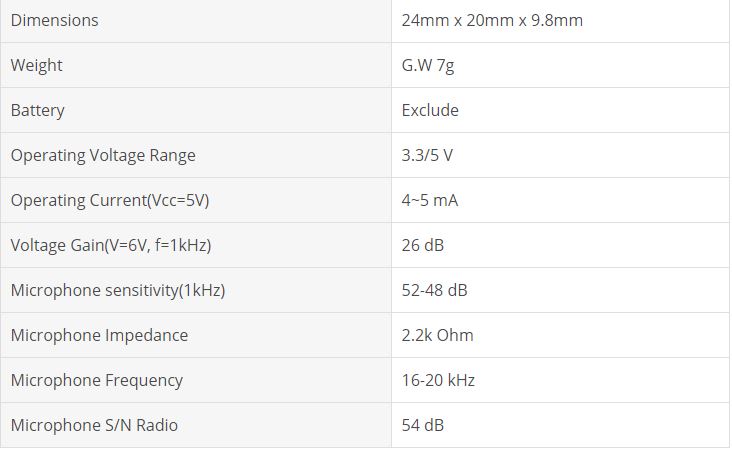732x450 pixels.
Task: Select the 4~5 mA value
Action: 430,200
